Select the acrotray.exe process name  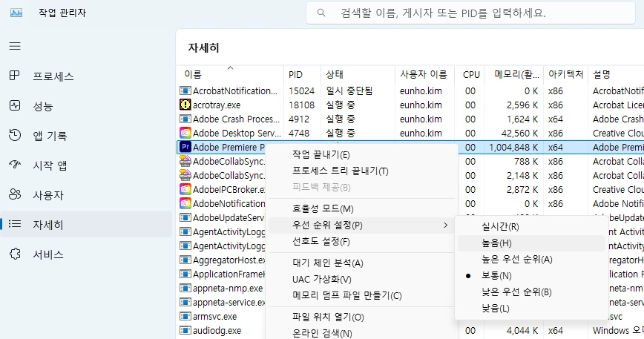[x=217, y=105]
